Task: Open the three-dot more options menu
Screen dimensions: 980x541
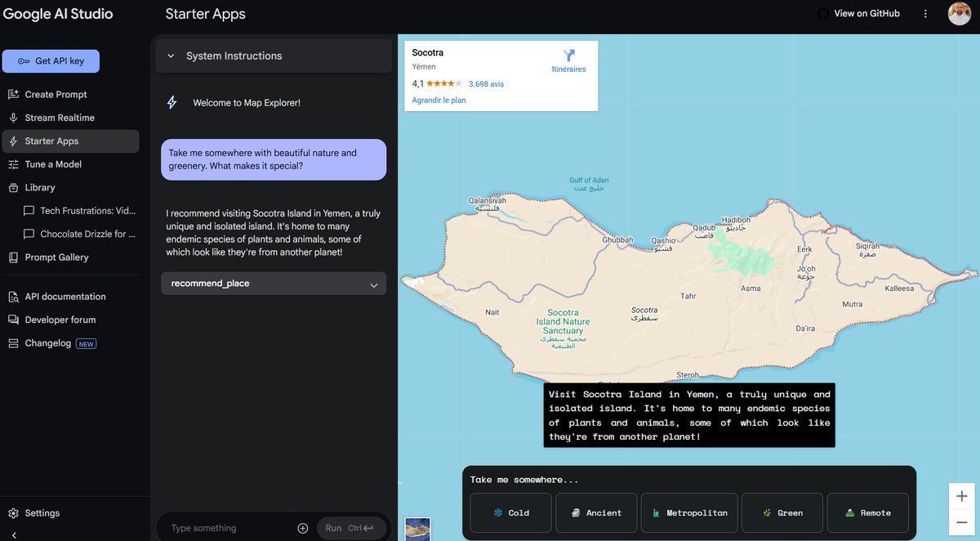Action: coord(925,14)
